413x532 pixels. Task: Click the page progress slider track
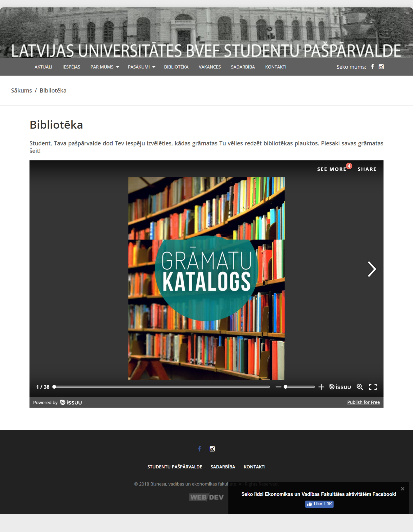pyautogui.click(x=162, y=387)
